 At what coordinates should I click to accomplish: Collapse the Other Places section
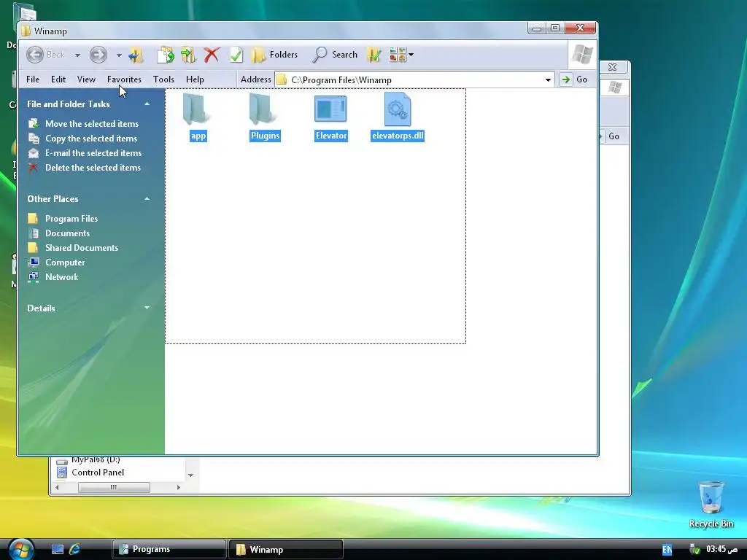(x=147, y=198)
